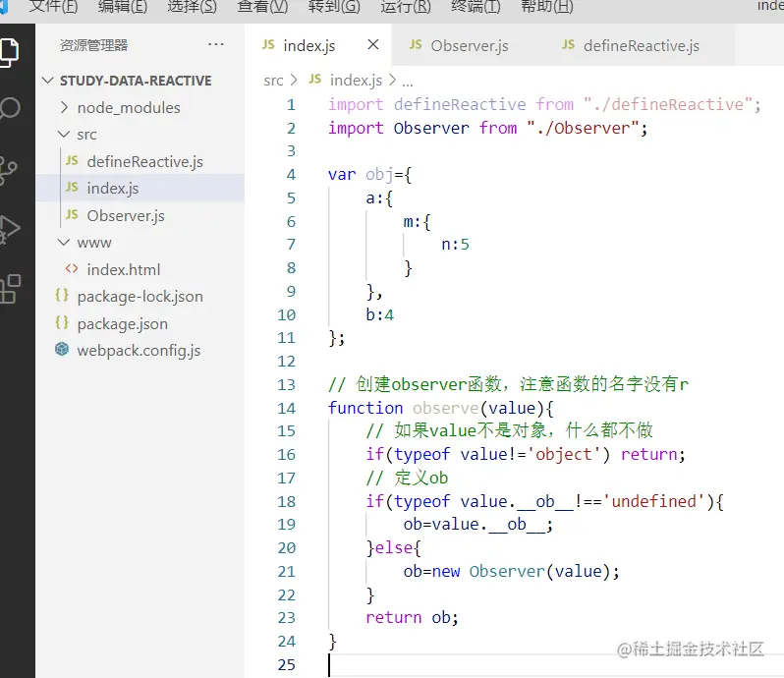Click the "./Observer" import path string
784x678 pixels.
(x=583, y=128)
